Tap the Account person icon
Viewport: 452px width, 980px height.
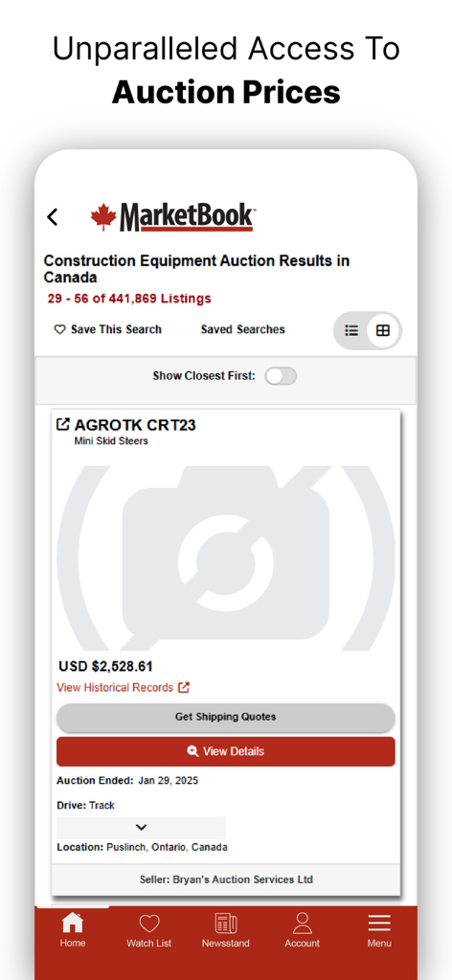tap(302, 923)
